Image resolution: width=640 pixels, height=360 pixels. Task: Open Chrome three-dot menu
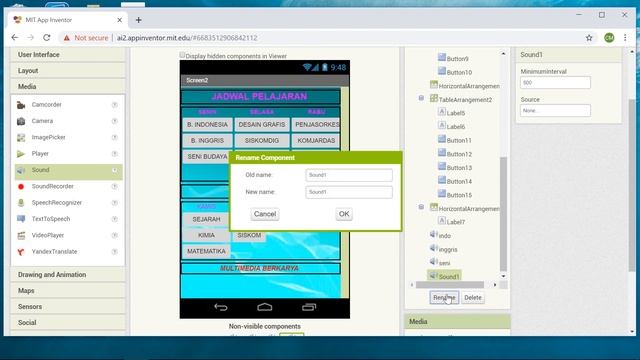click(625, 38)
